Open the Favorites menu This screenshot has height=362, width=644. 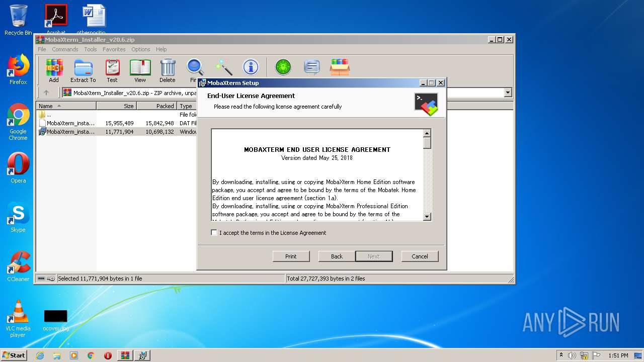114,49
